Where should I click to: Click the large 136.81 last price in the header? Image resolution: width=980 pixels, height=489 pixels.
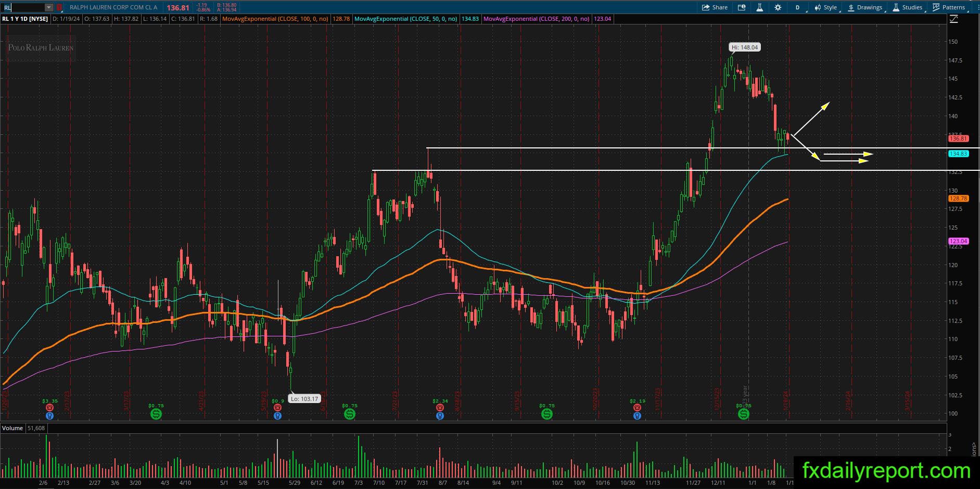pos(178,8)
